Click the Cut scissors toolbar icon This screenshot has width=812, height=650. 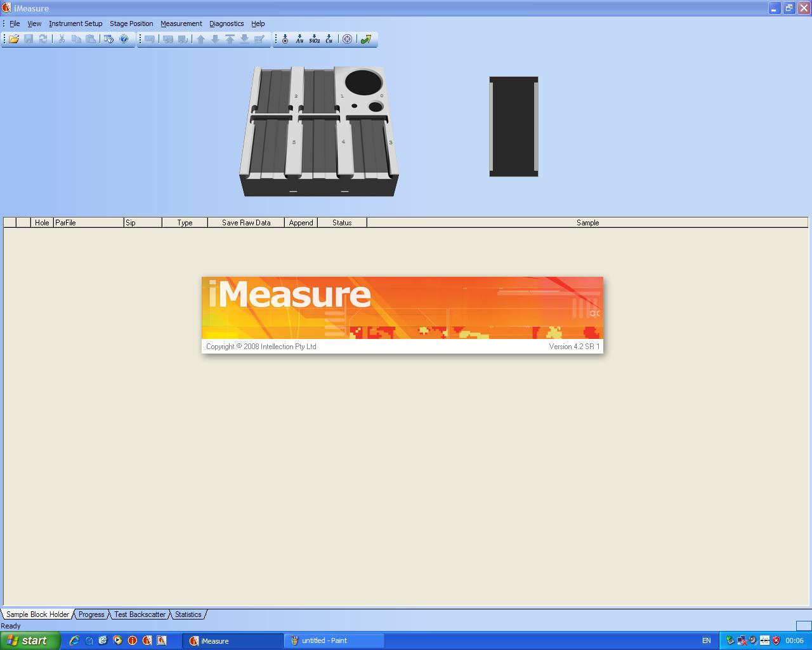coord(62,39)
